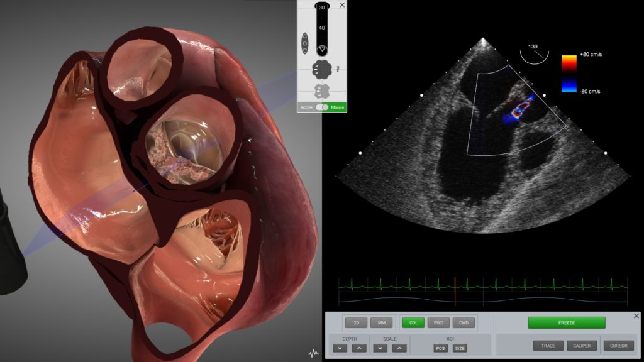Switch on COL color Doppler mode
Viewport: 644px width, 362px height.
point(413,323)
